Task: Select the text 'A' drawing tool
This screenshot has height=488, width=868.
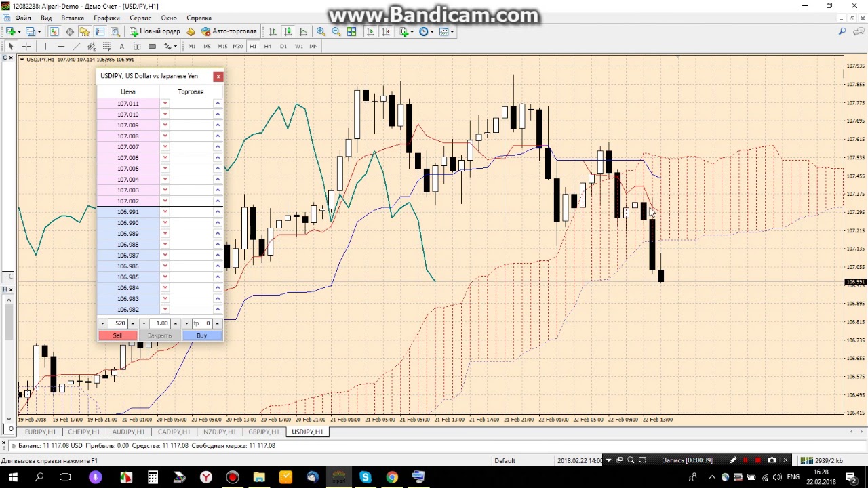Action: [x=121, y=46]
